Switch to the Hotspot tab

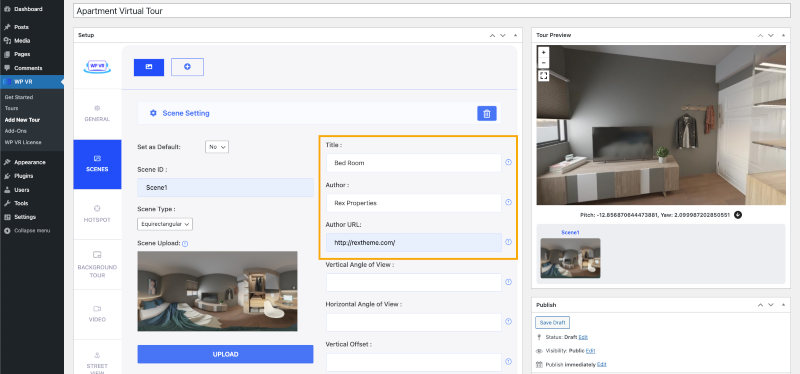coord(97,214)
